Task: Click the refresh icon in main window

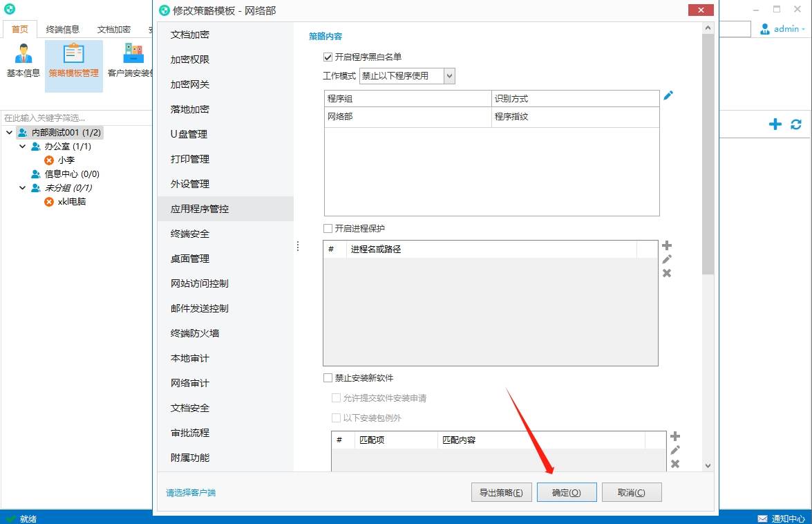Action: pos(796,124)
